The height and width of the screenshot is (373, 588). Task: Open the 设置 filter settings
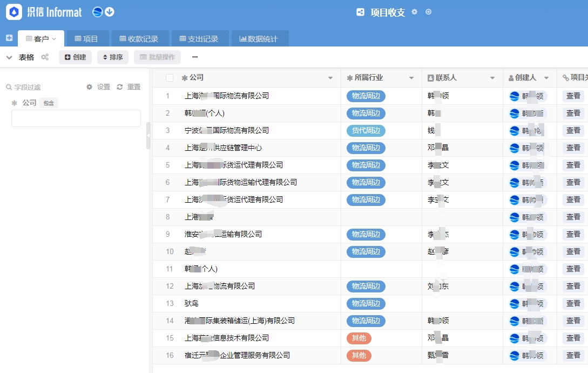click(x=90, y=87)
